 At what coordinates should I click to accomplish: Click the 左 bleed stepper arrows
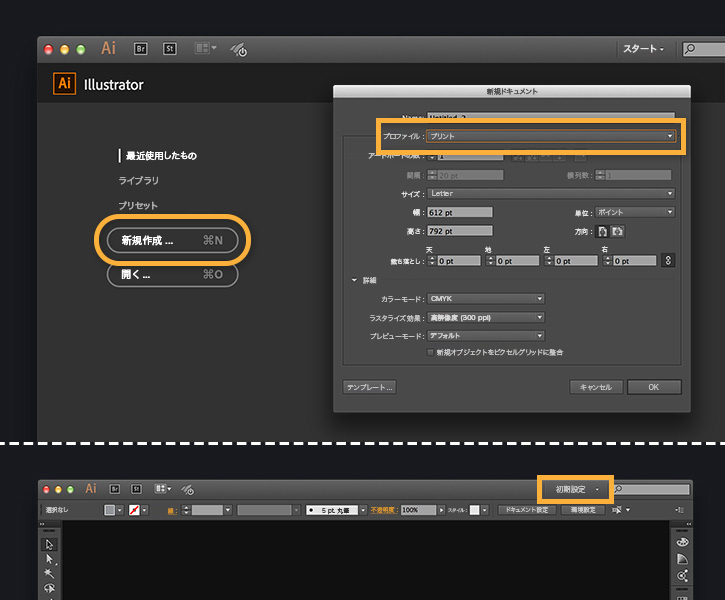(x=549, y=261)
